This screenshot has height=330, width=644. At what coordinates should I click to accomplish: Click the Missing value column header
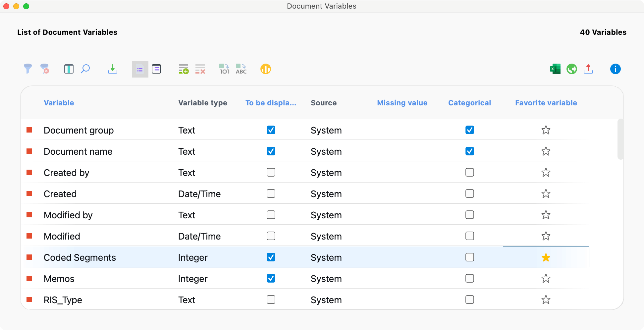(x=402, y=103)
